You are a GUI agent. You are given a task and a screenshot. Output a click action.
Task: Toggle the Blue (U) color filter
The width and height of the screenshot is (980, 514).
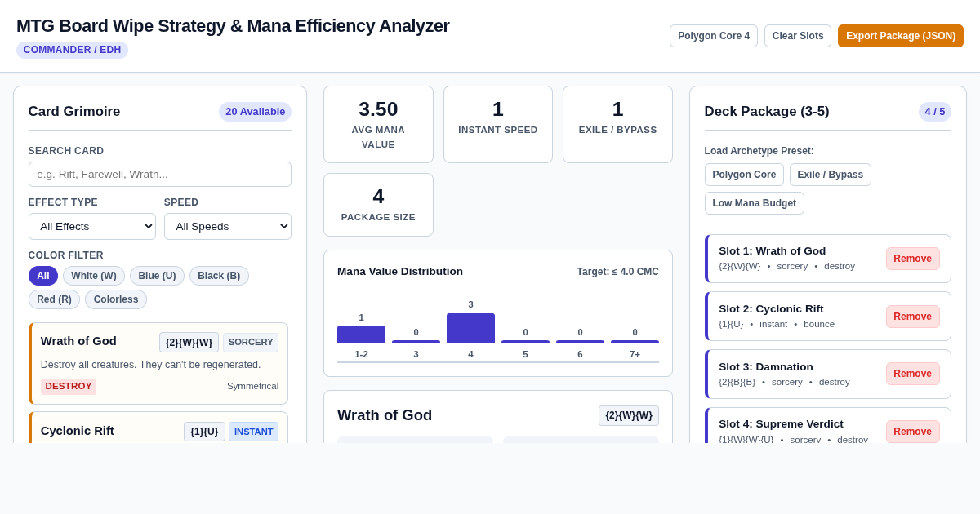pyautogui.click(x=158, y=276)
